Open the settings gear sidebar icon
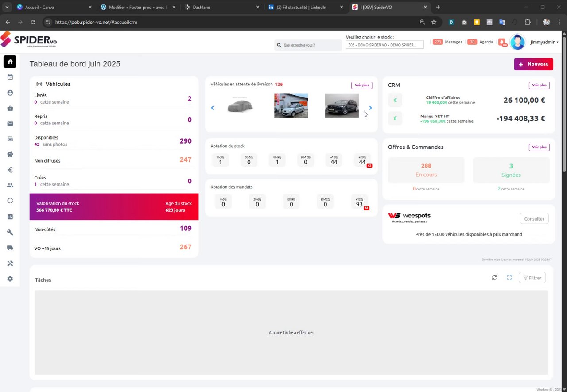The image size is (567, 392). [10, 279]
